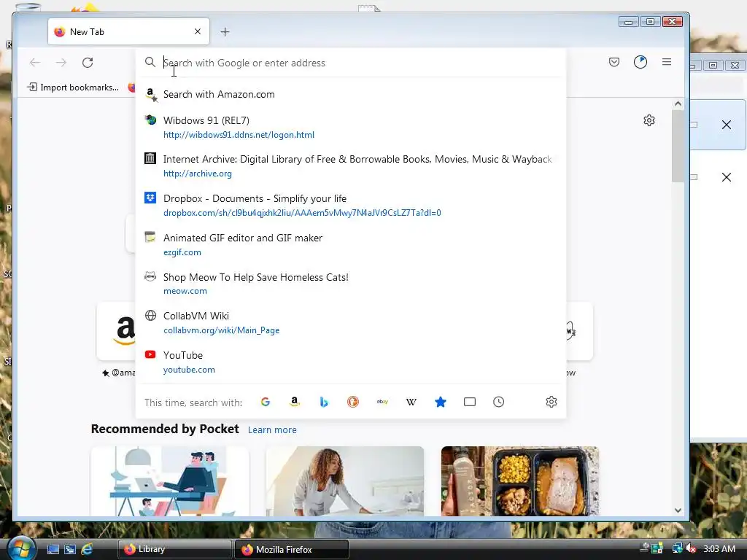This screenshot has height=560, width=747.
Task: Click Import bookmarks in bookmarks toolbar
Action: click(x=73, y=87)
